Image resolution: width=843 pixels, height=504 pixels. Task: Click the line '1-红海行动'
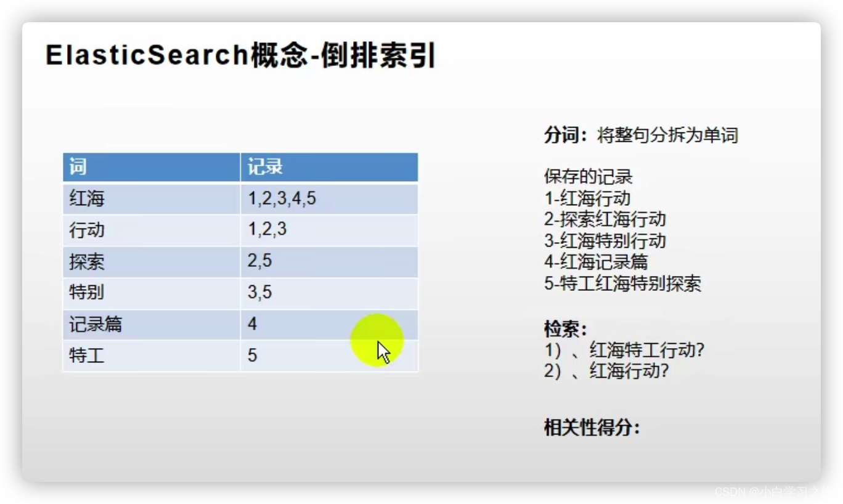click(x=587, y=198)
